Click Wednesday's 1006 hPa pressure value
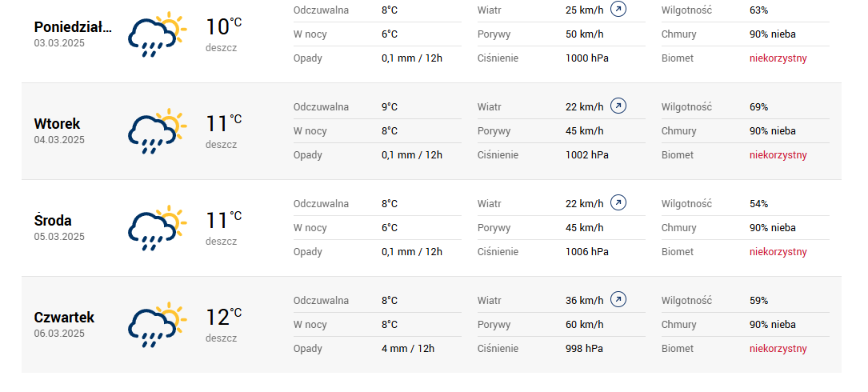 click(586, 252)
